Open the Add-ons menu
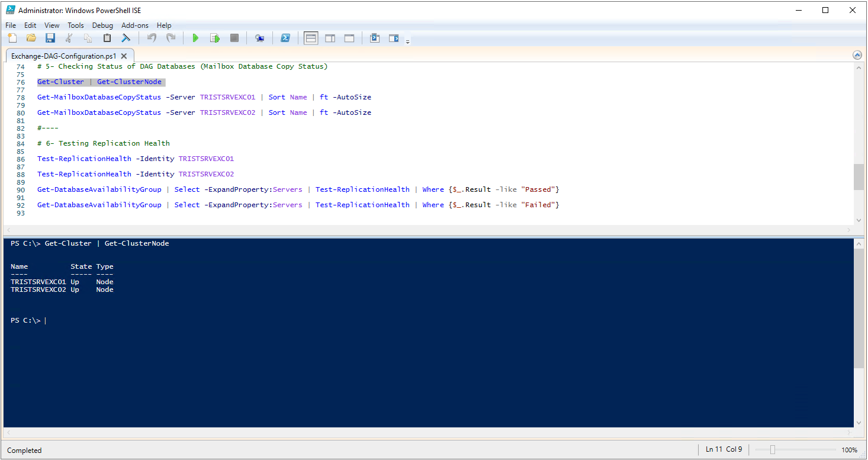The image size is (868, 460). pos(135,25)
